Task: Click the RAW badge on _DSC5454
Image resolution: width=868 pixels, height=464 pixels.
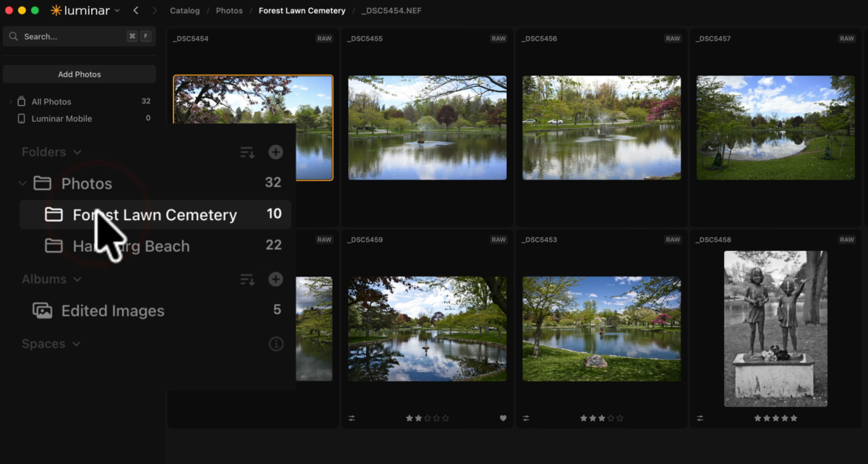Action: point(324,38)
